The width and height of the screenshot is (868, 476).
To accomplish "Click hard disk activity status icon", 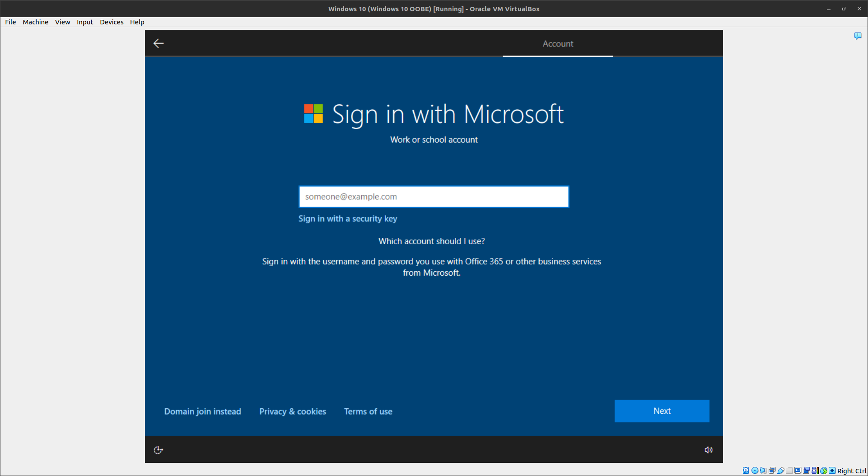I will click(746, 471).
